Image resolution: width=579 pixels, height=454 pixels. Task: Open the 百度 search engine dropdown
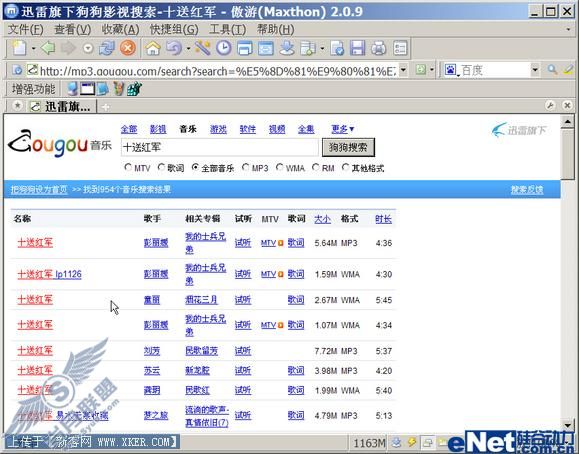point(535,69)
